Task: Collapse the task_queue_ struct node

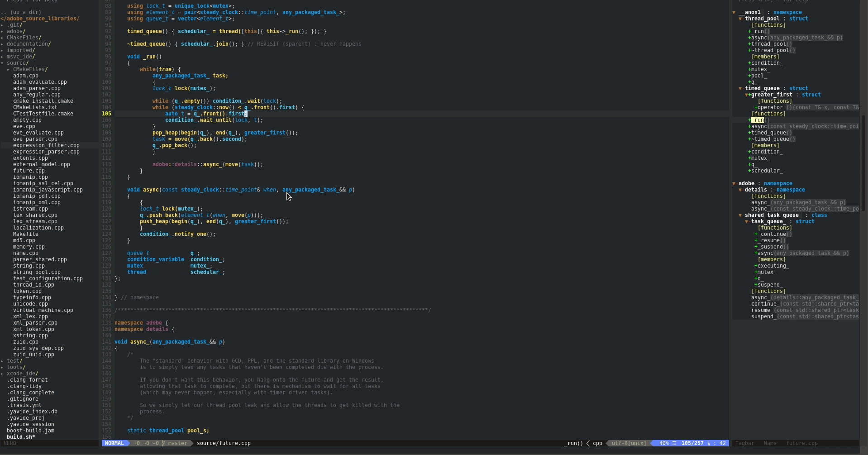Action: pos(747,221)
